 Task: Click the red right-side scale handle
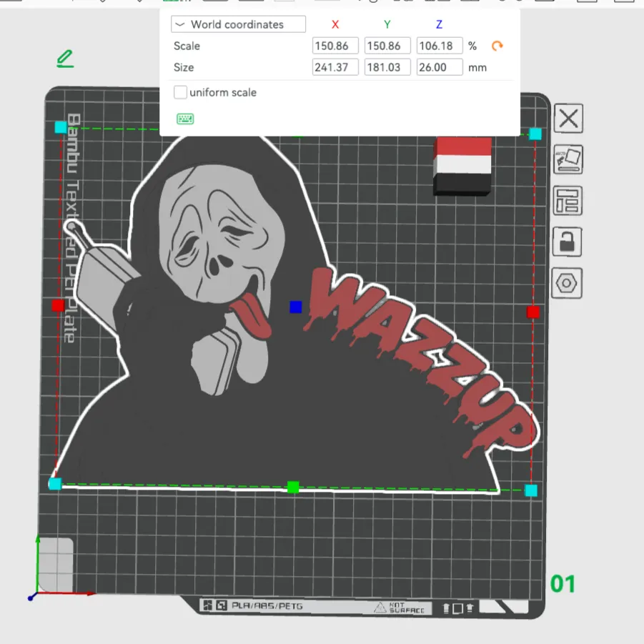point(533,312)
